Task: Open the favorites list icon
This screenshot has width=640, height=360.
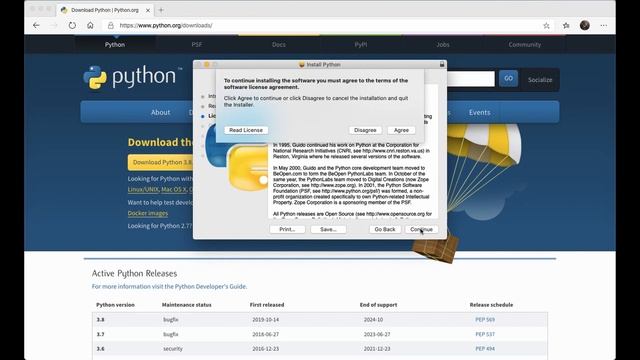Action: pos(566,25)
